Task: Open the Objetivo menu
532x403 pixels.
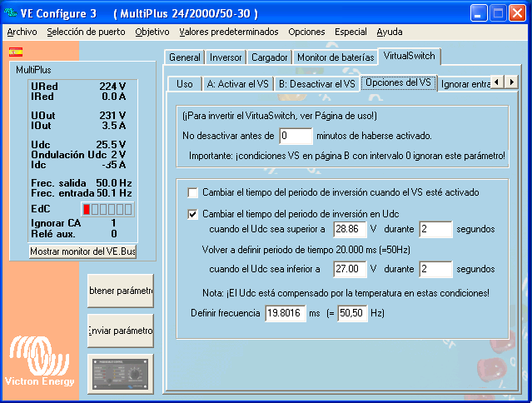Action: click(x=152, y=32)
